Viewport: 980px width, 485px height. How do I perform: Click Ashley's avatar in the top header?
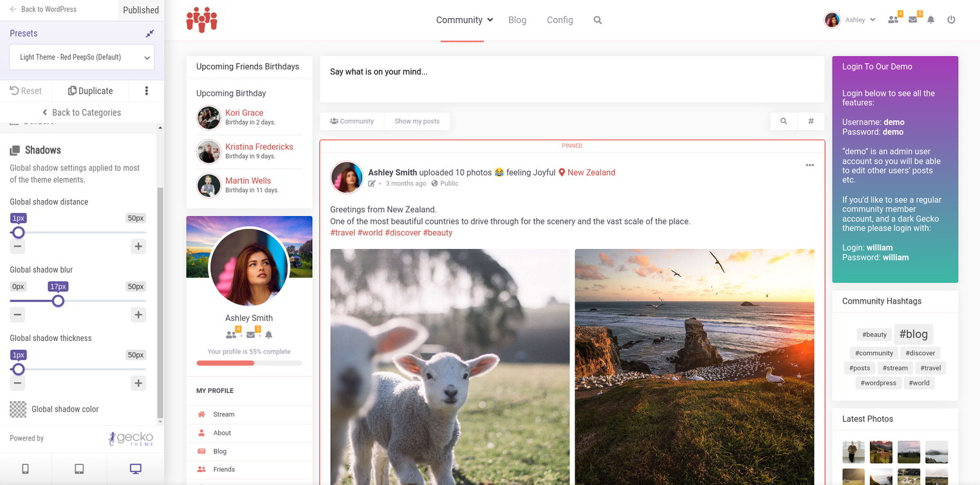click(x=832, y=20)
